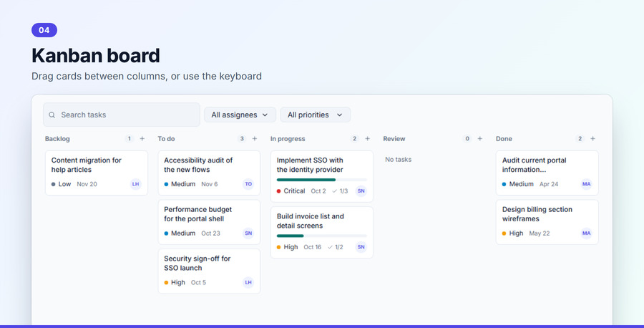The height and width of the screenshot is (328, 644).
Task: Add a task to the Done column
Action: [x=592, y=139]
